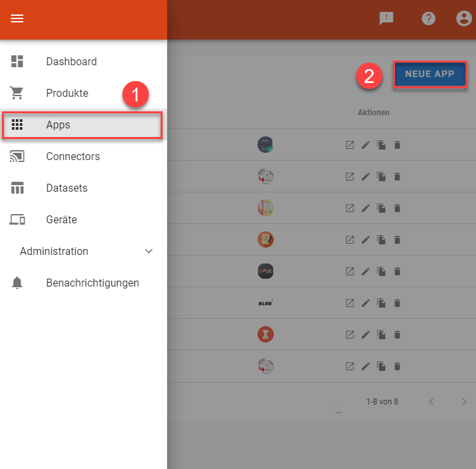The image size is (476, 469).
Task: Open the app with the green checkmark icon
Action: click(350, 145)
